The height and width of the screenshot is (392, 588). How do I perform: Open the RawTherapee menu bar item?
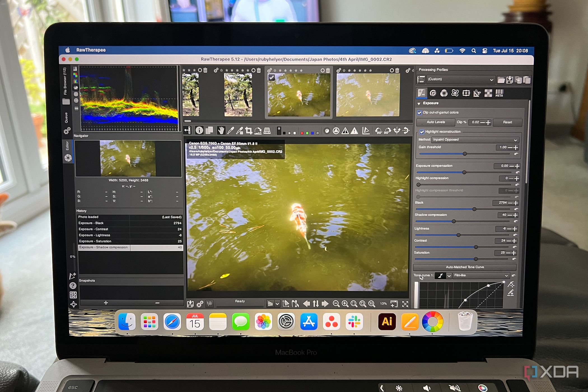click(x=91, y=50)
